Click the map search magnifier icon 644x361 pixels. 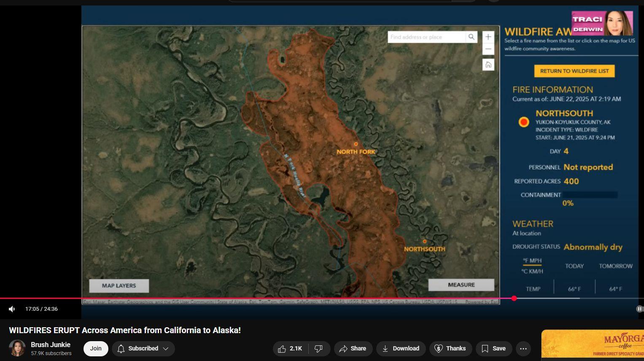[x=472, y=37]
